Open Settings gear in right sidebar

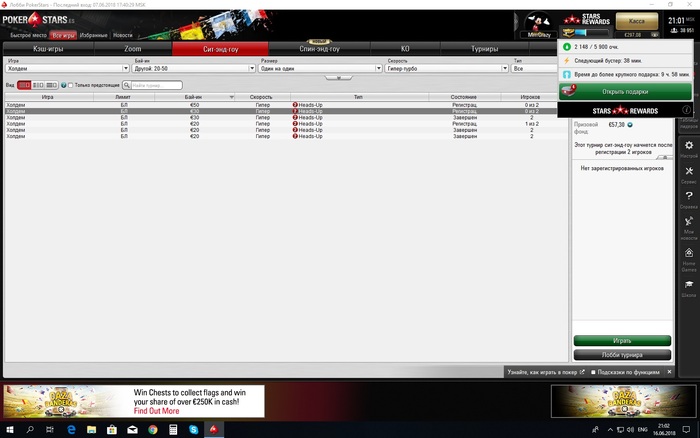[x=689, y=146]
